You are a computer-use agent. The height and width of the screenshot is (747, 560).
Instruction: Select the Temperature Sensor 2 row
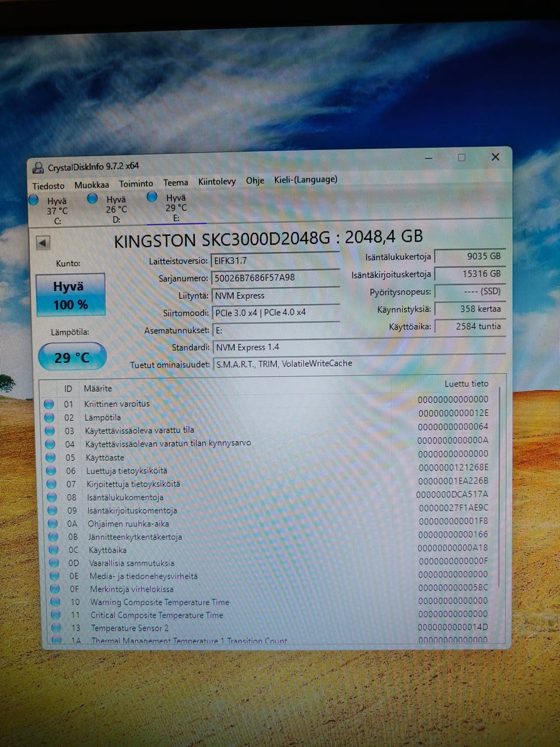coord(271,627)
